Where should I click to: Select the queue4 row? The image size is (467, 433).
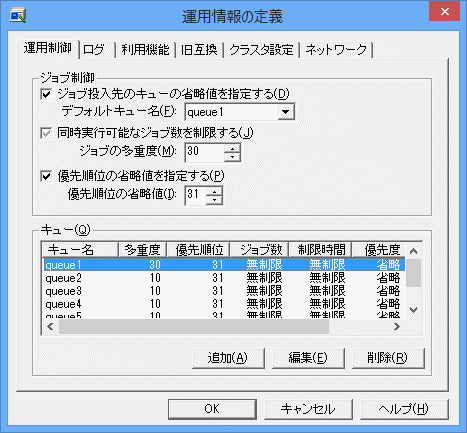(224, 304)
